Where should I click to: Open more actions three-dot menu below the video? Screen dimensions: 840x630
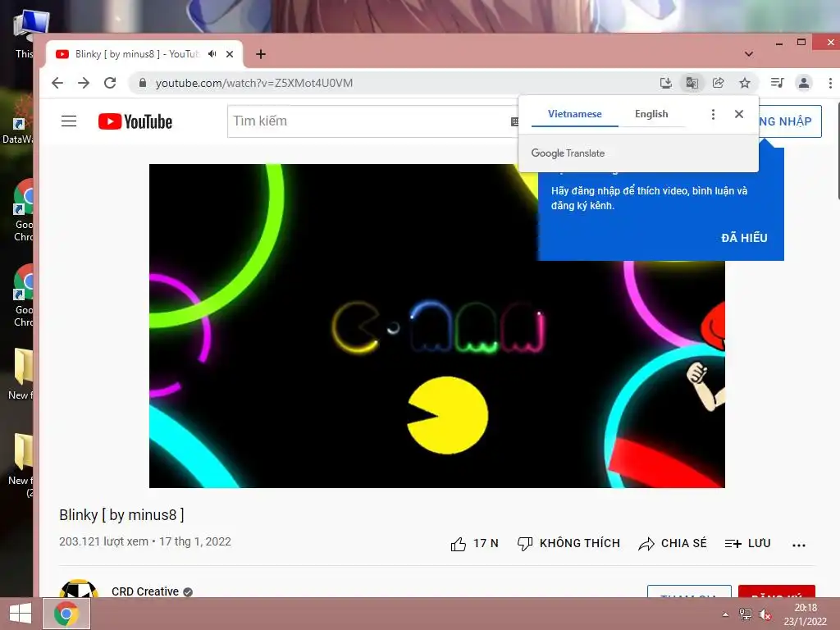799,545
